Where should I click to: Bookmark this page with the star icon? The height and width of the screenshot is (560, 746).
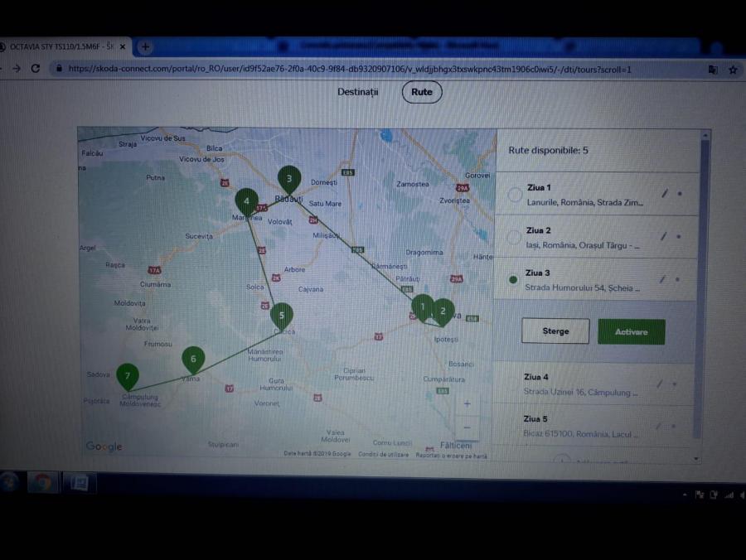[733, 70]
